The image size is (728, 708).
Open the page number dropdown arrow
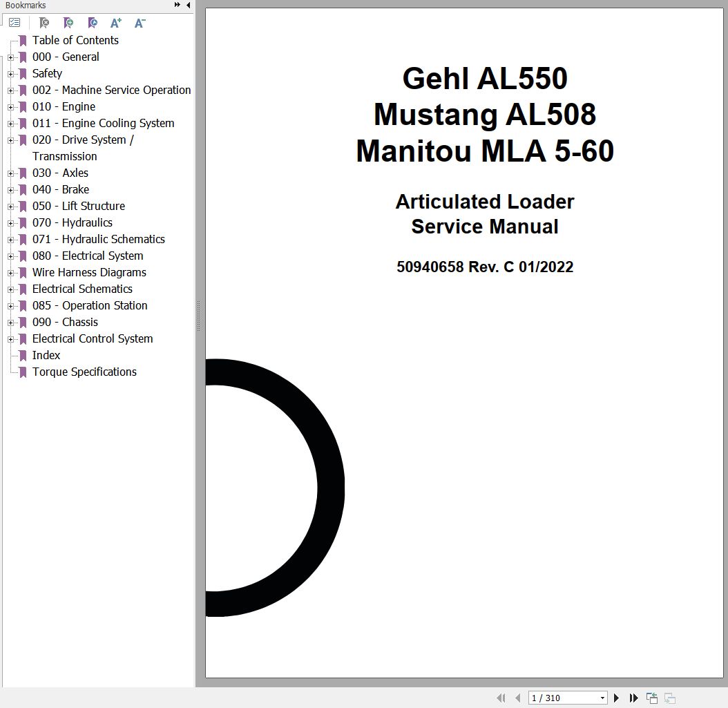click(602, 698)
